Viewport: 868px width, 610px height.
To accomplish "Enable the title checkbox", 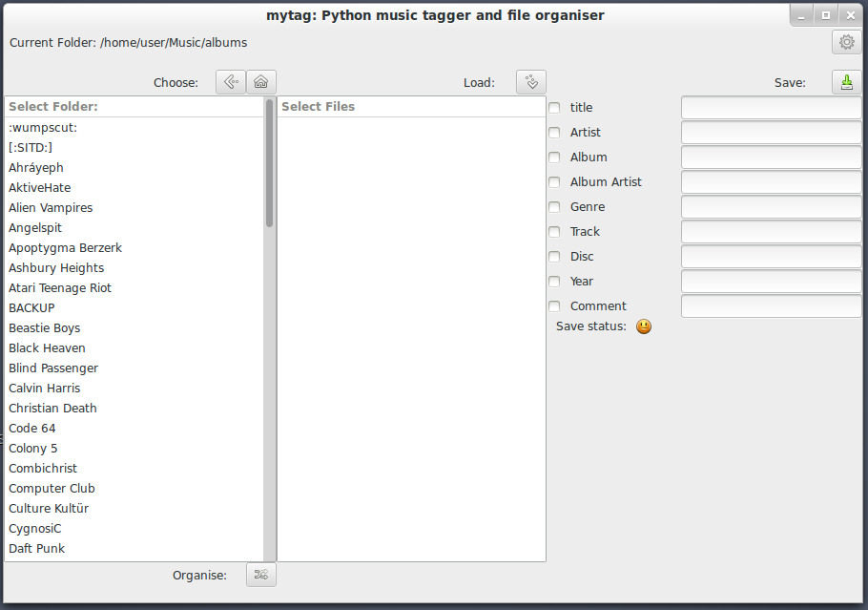I will (x=554, y=108).
